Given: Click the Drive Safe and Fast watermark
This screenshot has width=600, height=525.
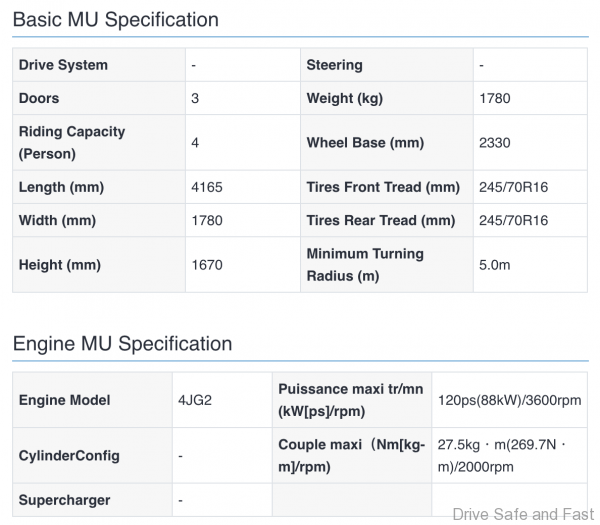Looking at the screenshot, I should [x=521, y=514].
